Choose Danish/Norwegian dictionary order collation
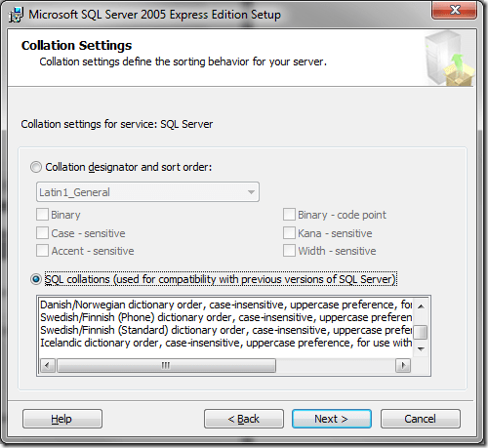Image resolution: width=488 pixels, height=448 pixels. pos(225,305)
